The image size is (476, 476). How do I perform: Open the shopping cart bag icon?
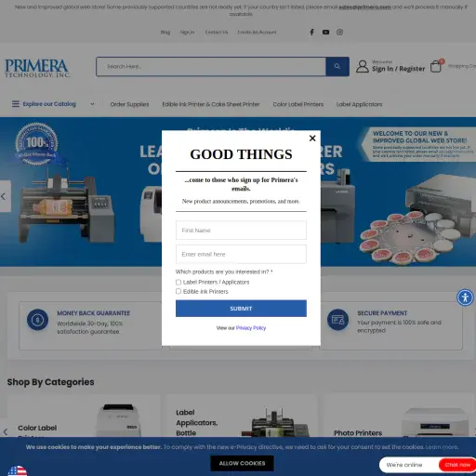coord(436,66)
